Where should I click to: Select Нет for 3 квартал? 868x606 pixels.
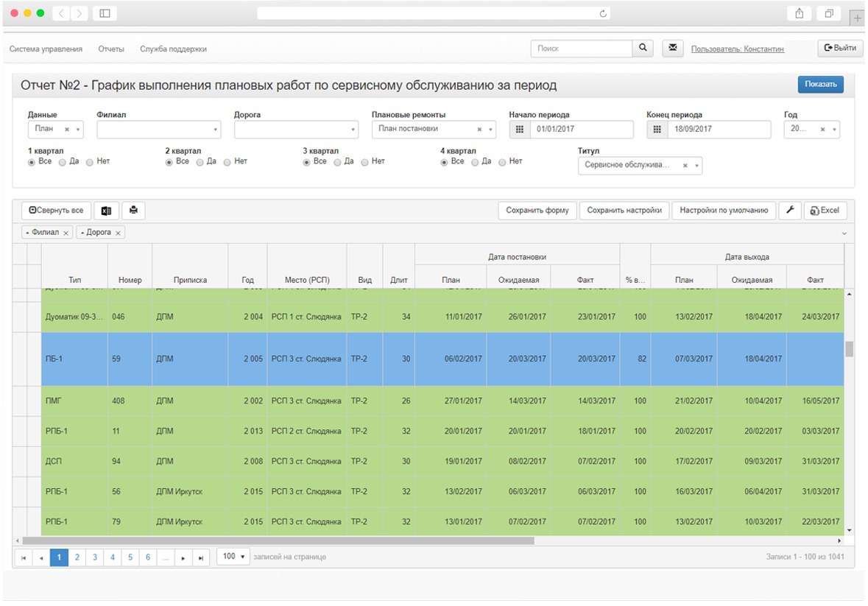(364, 162)
